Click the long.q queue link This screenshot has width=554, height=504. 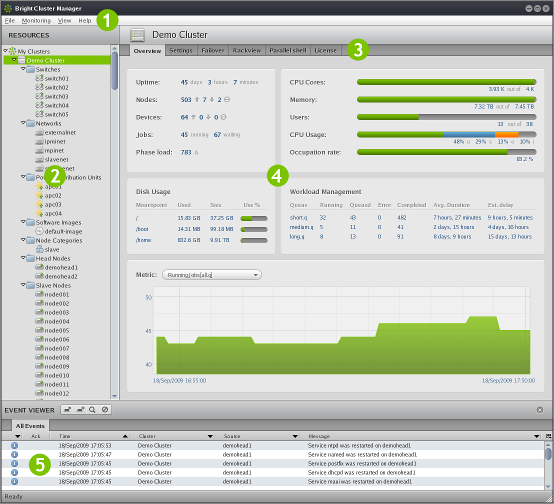tap(296, 236)
